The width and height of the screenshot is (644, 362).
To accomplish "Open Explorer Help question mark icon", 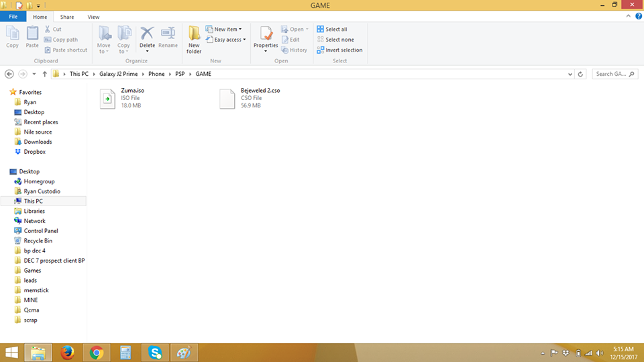I will (x=639, y=16).
